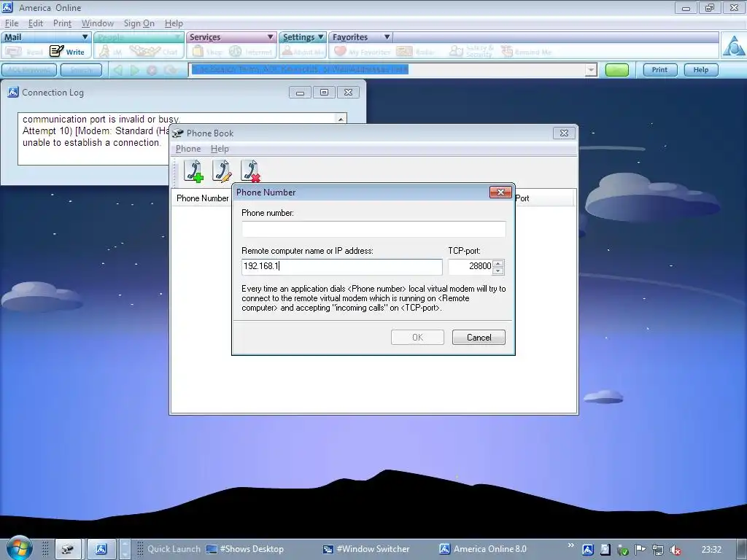Click OK in Phone Number dialog
The width and height of the screenshot is (747, 560).
417,337
